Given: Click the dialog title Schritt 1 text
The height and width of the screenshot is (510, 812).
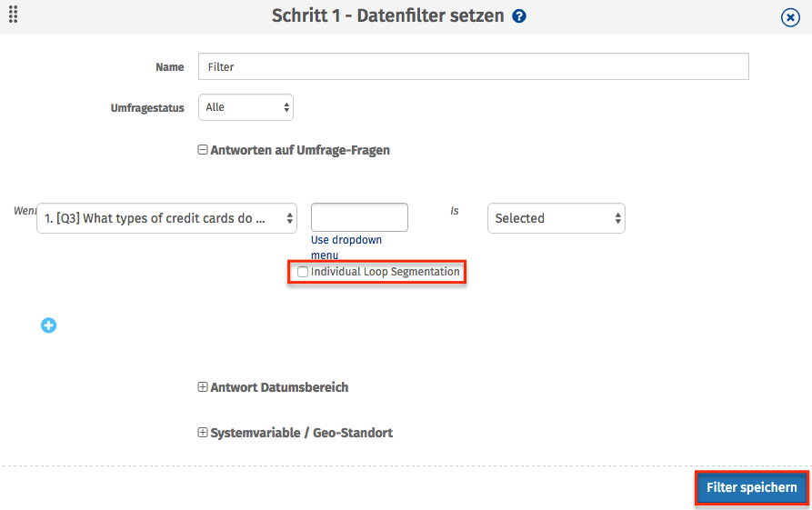Looking at the screenshot, I should pos(388,15).
